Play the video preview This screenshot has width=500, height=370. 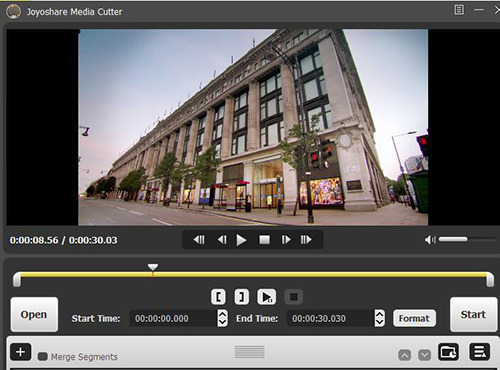pyautogui.click(x=241, y=240)
